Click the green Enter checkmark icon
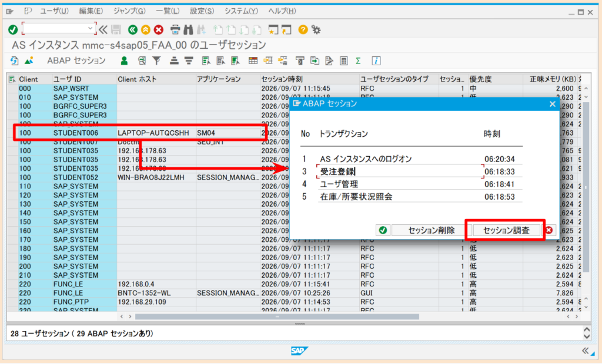 click(13, 29)
